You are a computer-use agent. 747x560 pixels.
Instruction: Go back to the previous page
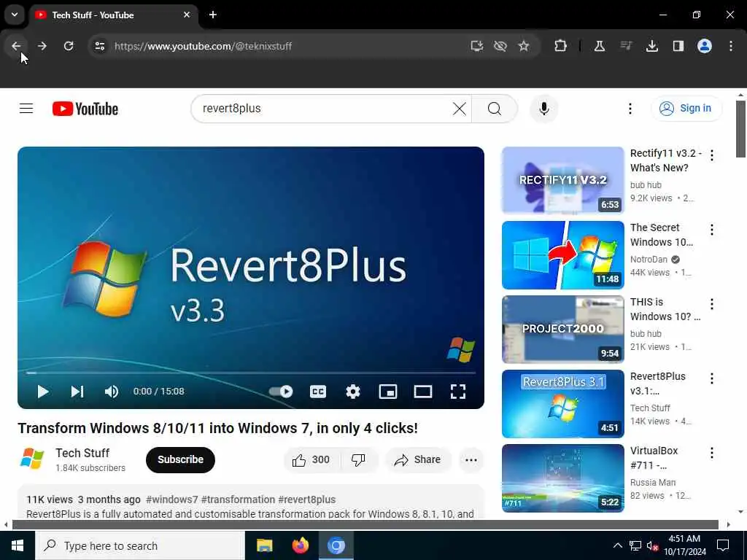tap(16, 46)
